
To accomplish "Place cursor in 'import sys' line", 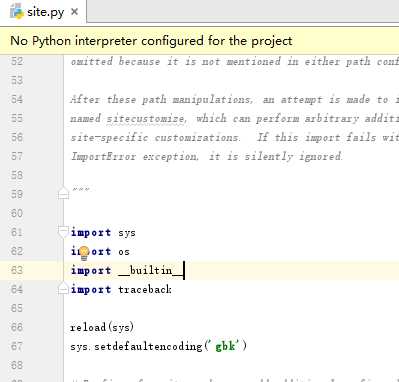I will coord(103,232).
